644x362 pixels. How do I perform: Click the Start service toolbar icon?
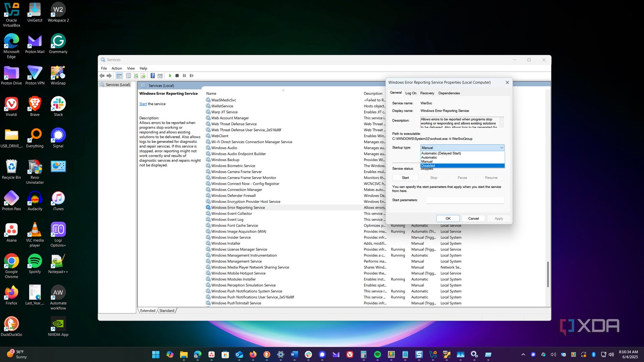[170, 76]
